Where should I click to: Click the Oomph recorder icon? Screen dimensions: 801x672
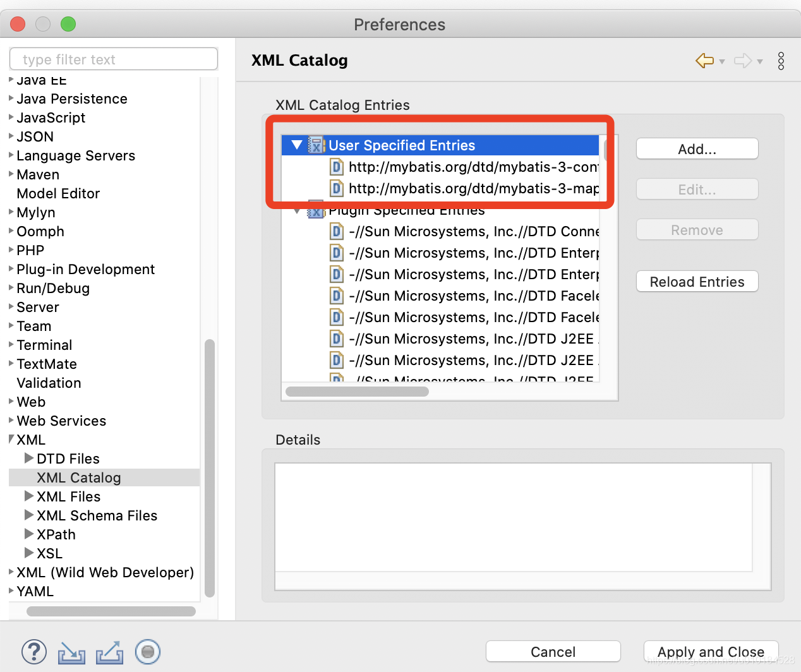click(147, 652)
